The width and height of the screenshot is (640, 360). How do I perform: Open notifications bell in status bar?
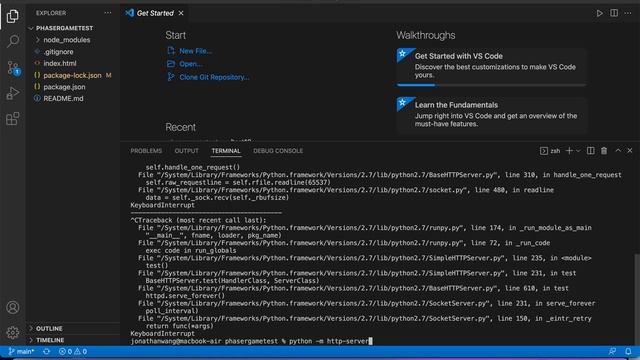click(x=628, y=351)
